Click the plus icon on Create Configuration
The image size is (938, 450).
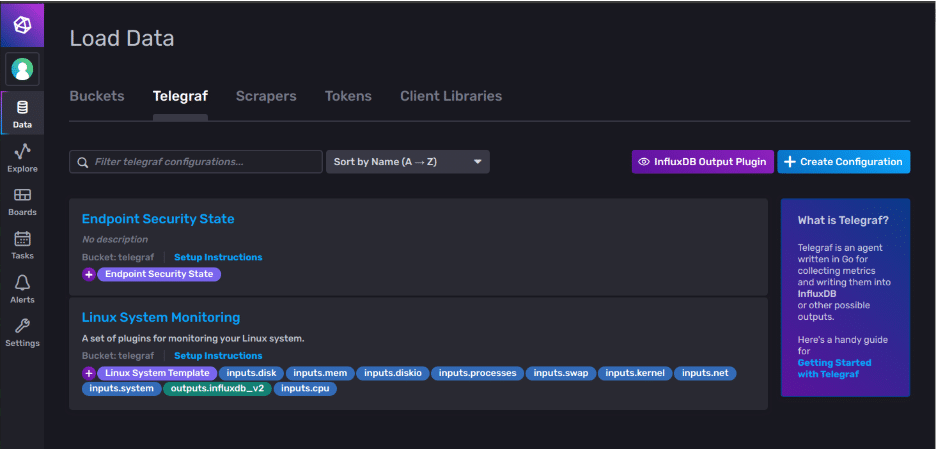[790, 162]
